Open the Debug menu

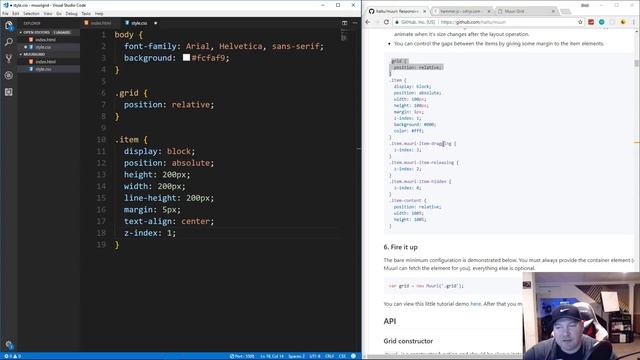[x=71, y=13]
